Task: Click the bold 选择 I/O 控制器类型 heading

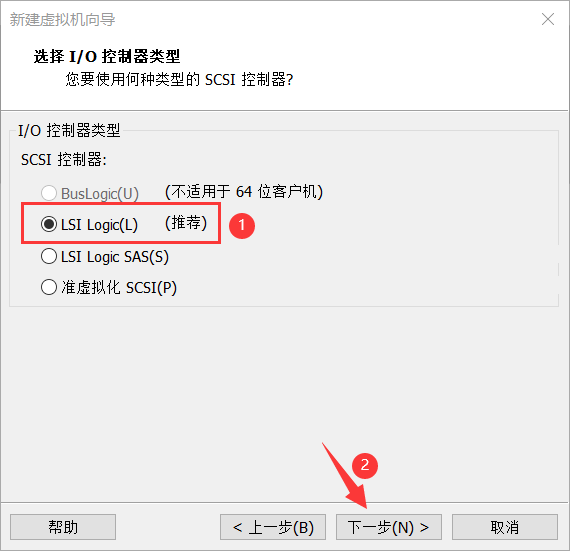Action: pos(107,56)
